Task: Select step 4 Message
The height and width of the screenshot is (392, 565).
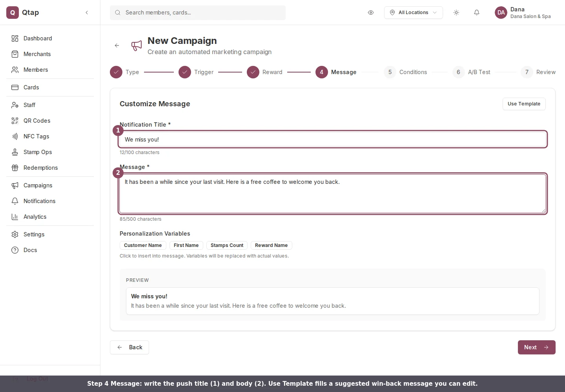Action: [x=336, y=72]
